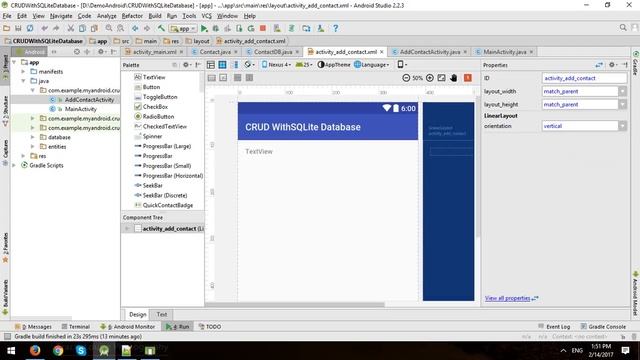Click the Undo arrow icon
640x360 pixels.
coord(44,28)
